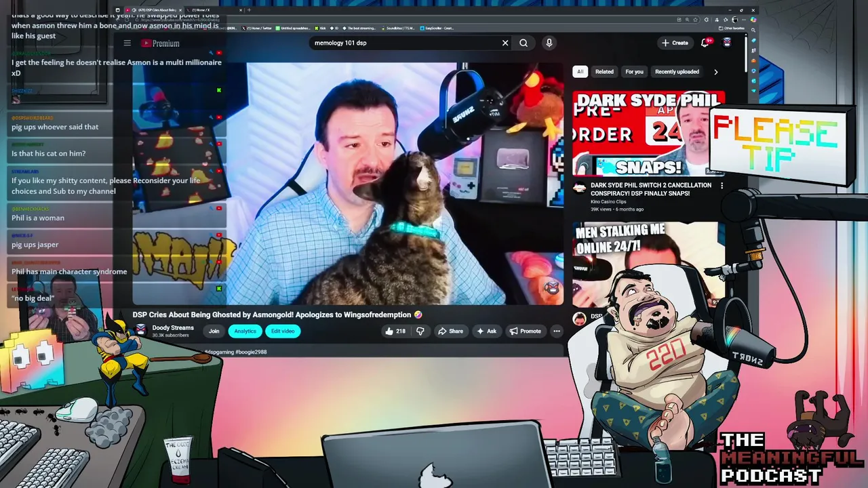Click chat message '"no big deal"'
The image size is (868, 488).
tap(33, 298)
